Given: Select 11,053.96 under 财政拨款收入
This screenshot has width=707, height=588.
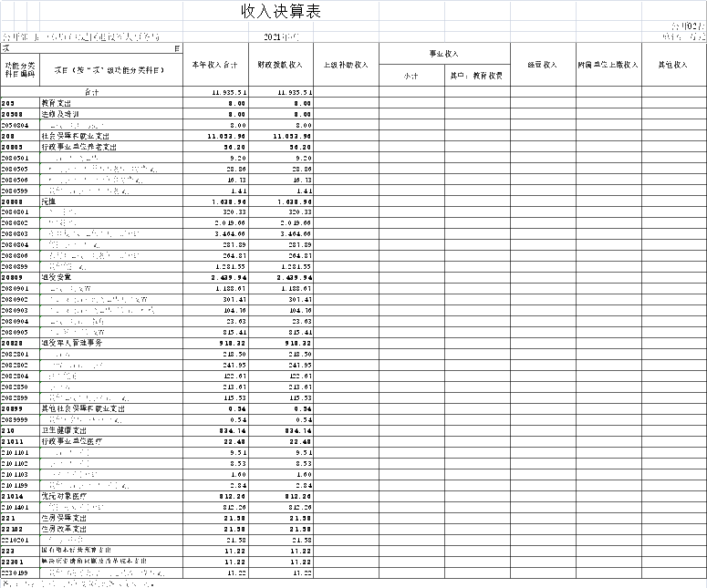Looking at the screenshot, I should pos(281,136).
